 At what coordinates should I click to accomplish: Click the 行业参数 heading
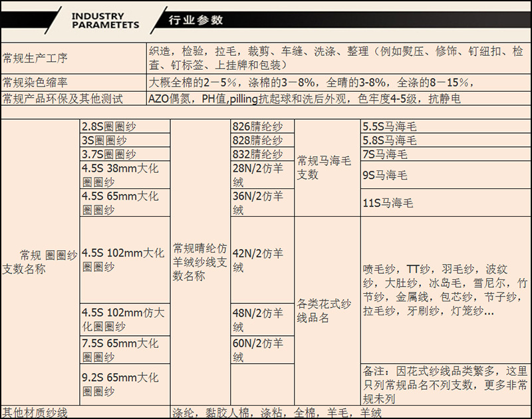(196, 20)
